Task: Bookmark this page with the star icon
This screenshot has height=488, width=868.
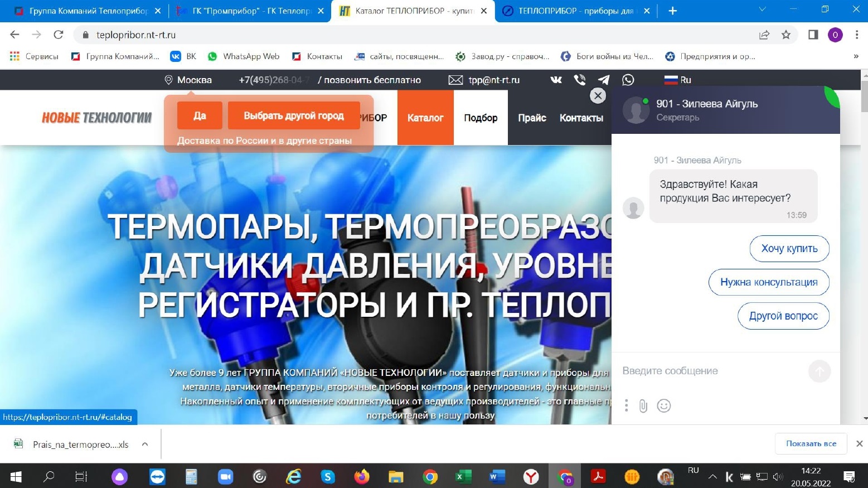Action: (786, 35)
